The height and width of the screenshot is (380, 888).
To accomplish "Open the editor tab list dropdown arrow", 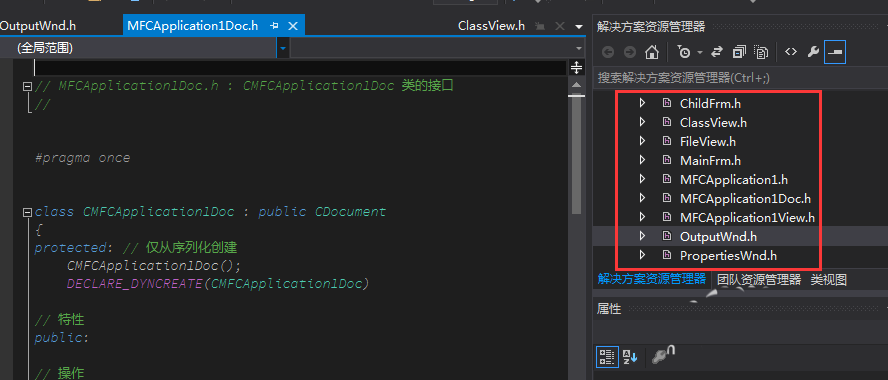I will 579,26.
